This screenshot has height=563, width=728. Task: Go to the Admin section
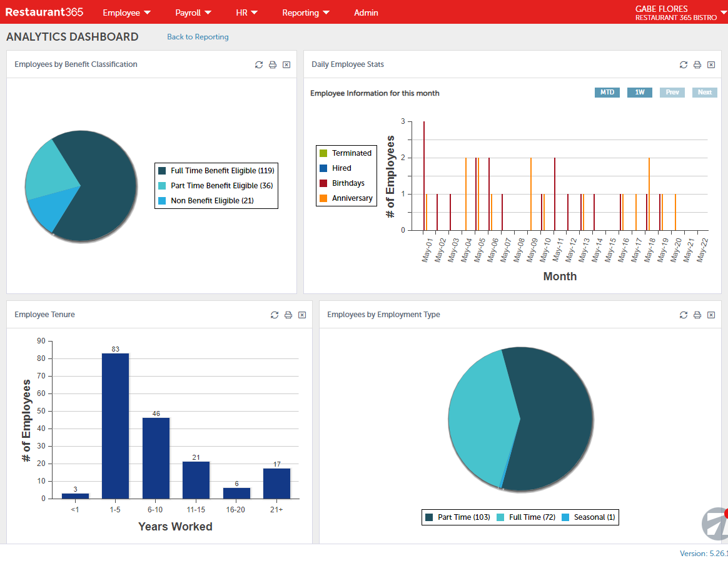366,13
